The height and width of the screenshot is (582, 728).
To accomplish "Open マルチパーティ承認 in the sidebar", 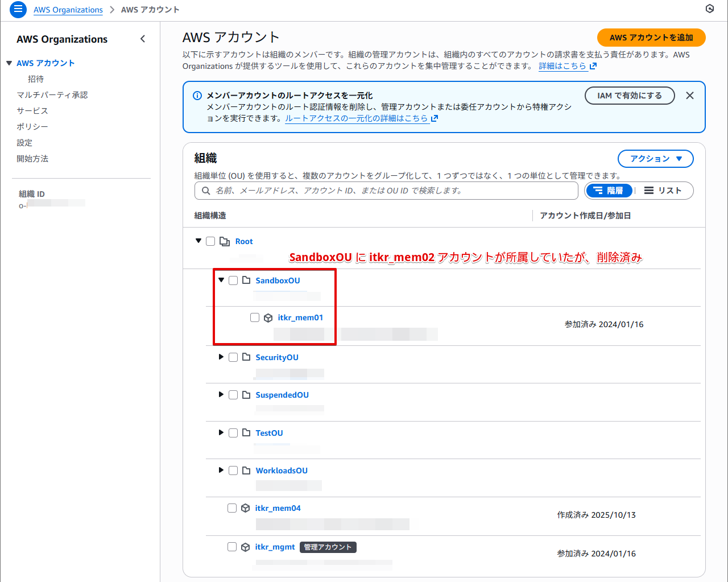I will (x=52, y=95).
